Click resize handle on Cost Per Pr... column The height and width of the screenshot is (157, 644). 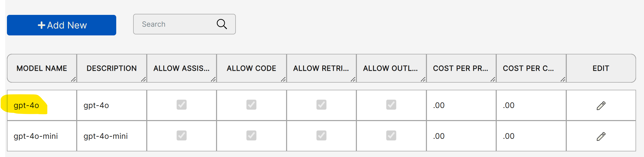pyautogui.click(x=493, y=79)
